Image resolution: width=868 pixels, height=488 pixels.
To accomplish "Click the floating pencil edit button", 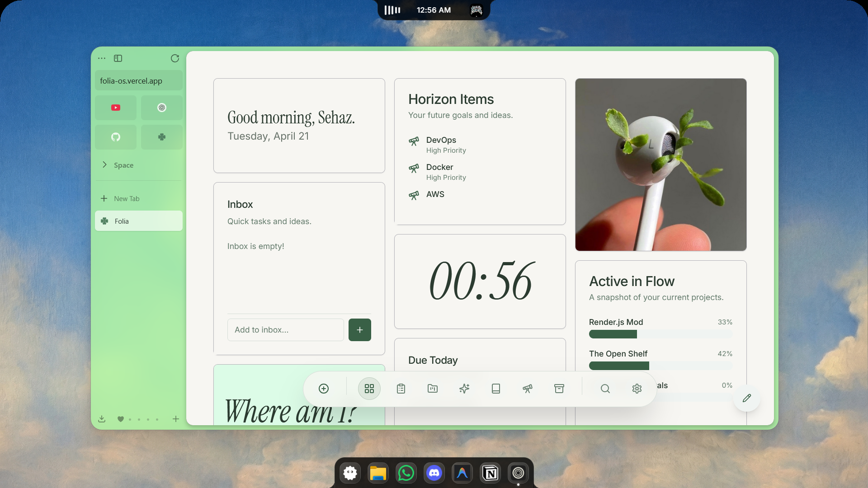I will click(x=747, y=398).
